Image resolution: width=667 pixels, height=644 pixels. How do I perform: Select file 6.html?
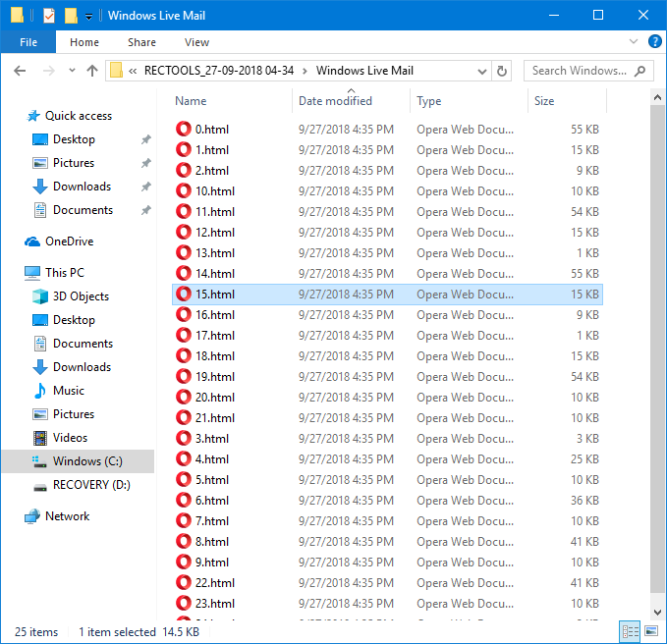(212, 501)
